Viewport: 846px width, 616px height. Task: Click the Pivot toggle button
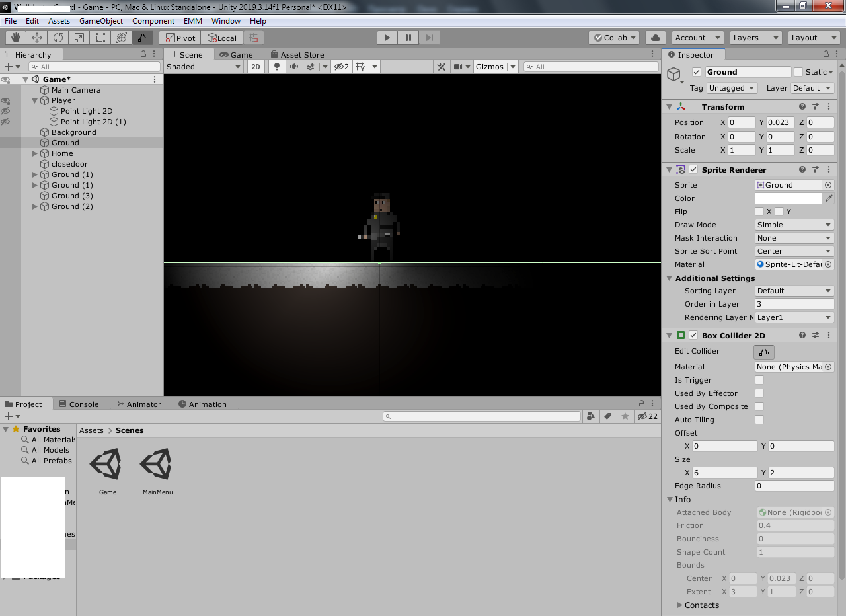coord(180,38)
